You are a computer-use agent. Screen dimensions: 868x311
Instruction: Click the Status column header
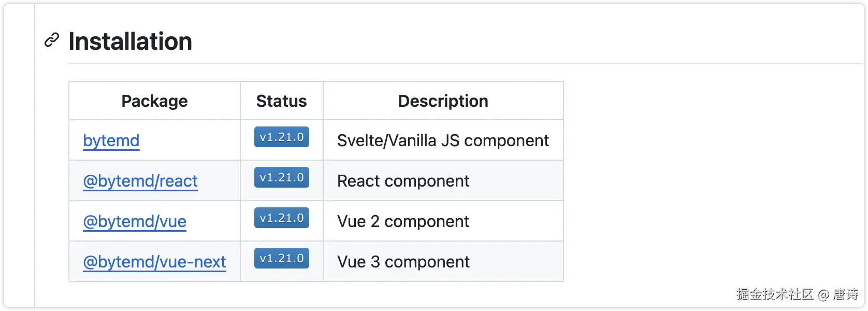pyautogui.click(x=281, y=101)
